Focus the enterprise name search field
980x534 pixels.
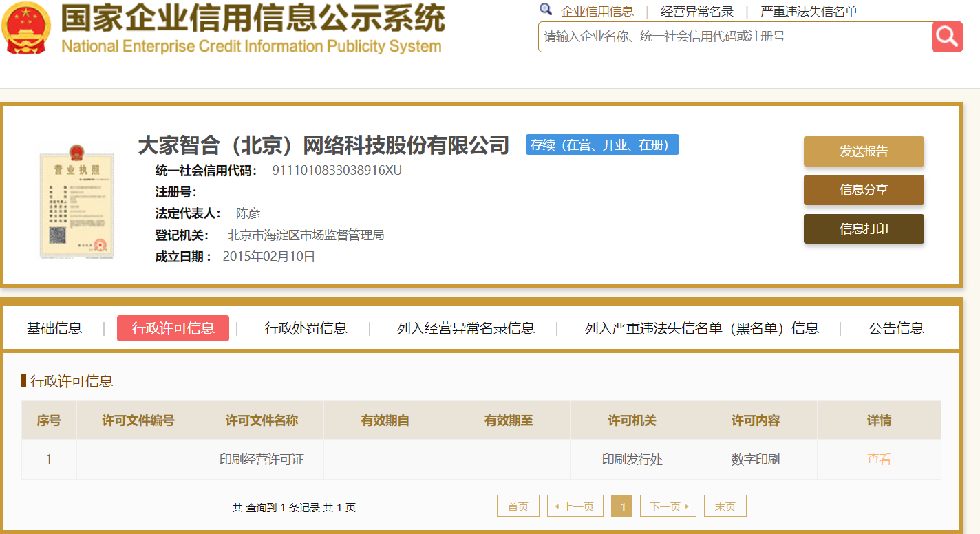click(735, 36)
